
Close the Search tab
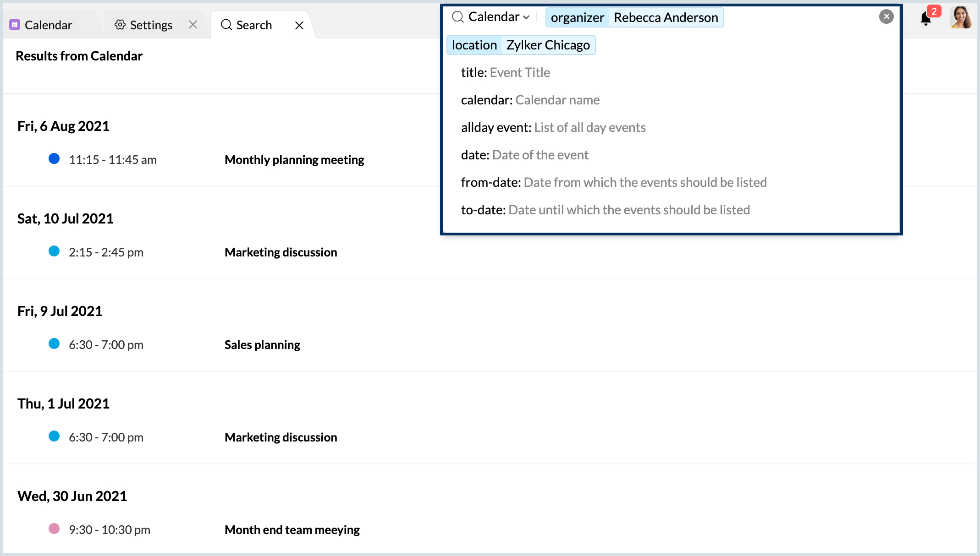(x=299, y=25)
